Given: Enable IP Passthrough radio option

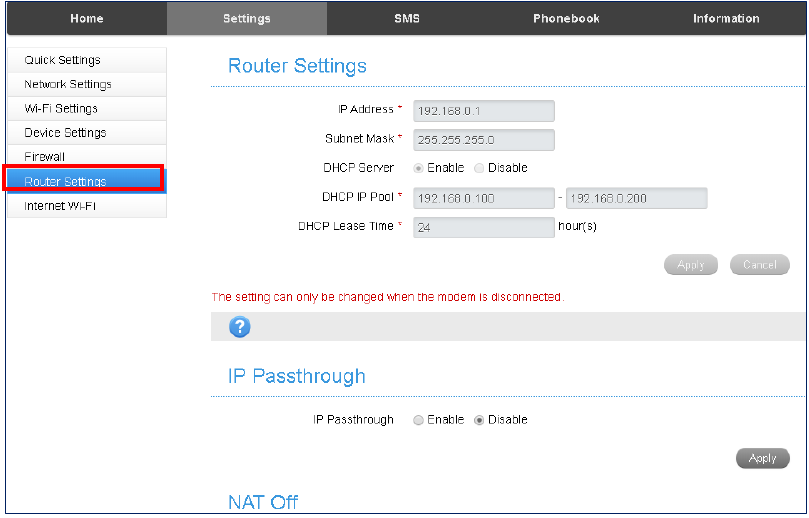Looking at the screenshot, I should click(418, 420).
